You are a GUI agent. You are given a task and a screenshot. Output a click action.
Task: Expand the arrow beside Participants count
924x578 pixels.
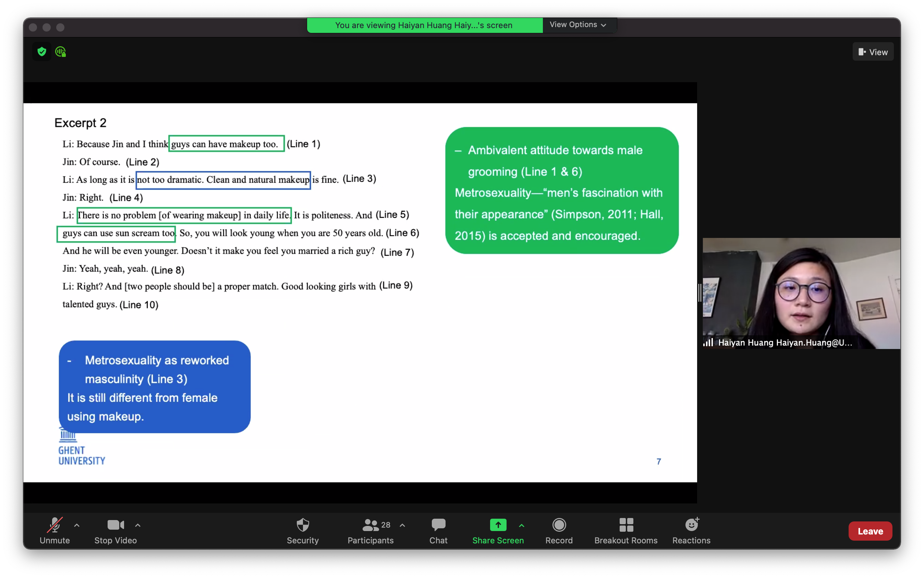pos(402,525)
